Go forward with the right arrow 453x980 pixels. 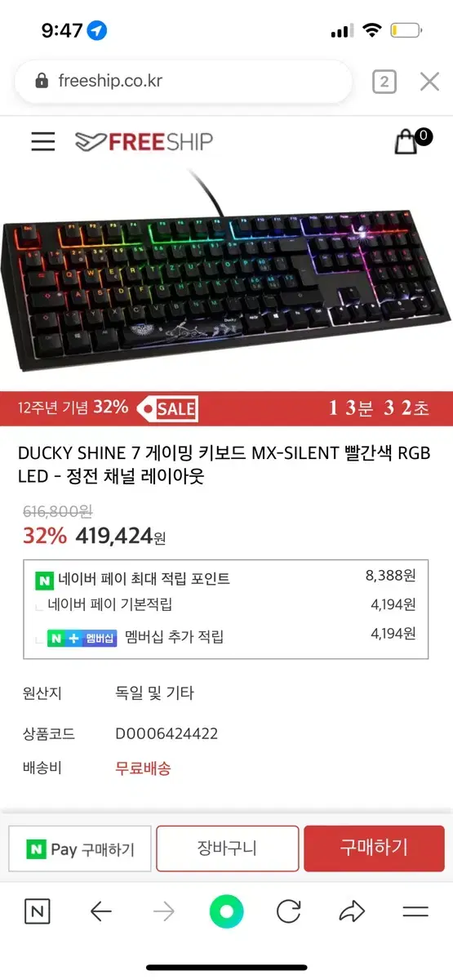point(164,911)
